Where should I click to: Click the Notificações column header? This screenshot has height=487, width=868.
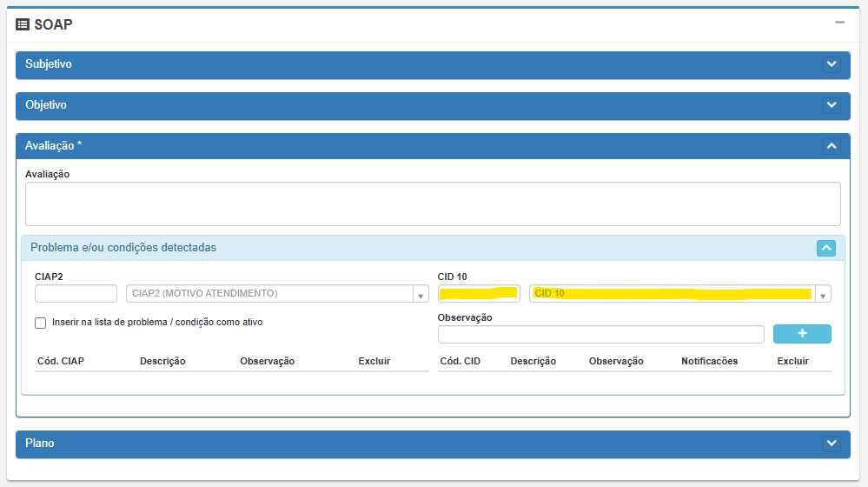coord(709,361)
